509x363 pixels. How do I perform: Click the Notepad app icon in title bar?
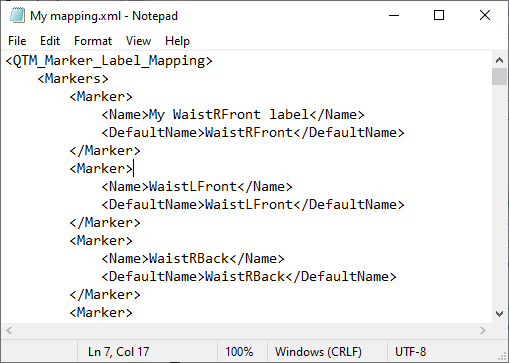click(x=17, y=15)
